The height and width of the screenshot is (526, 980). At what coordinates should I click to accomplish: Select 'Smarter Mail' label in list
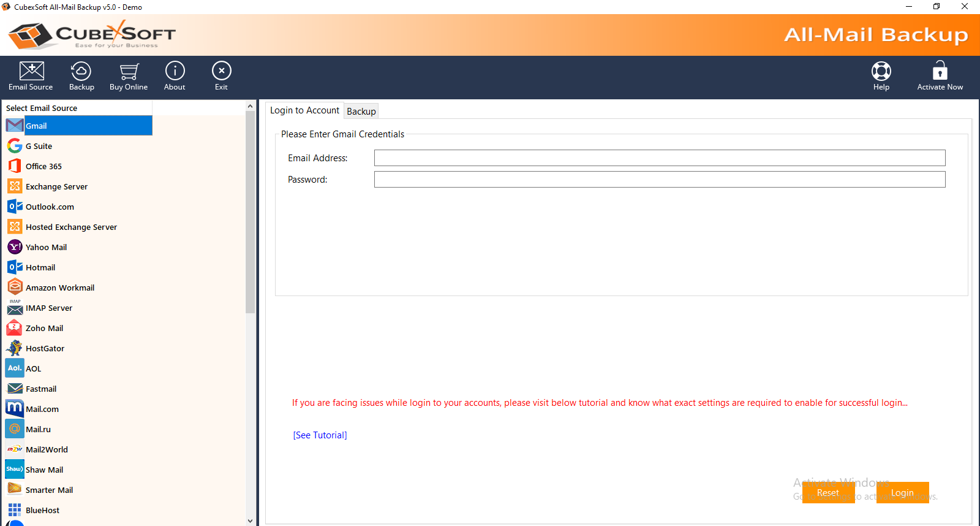(49, 490)
